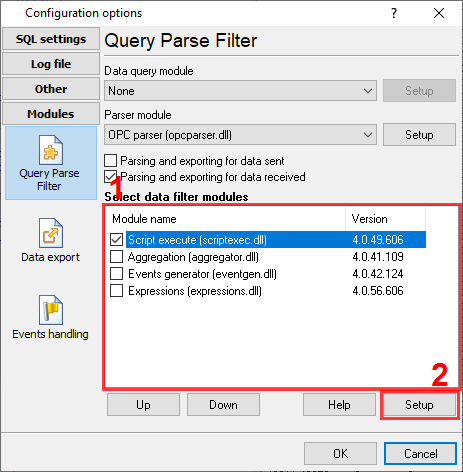Image resolution: width=463 pixels, height=472 pixels.
Task: Click the Version column header
Action: [x=385, y=219]
